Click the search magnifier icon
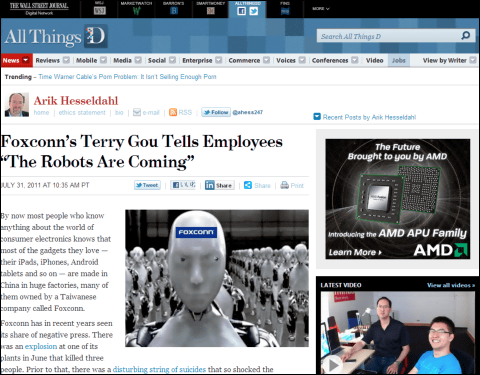 click(x=465, y=35)
